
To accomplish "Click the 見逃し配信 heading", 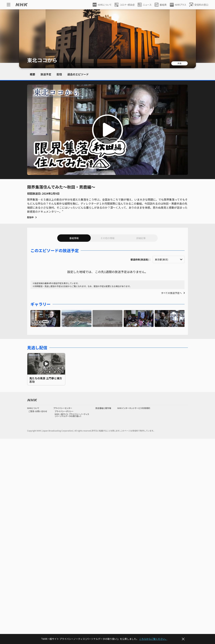I will pos(37,348).
